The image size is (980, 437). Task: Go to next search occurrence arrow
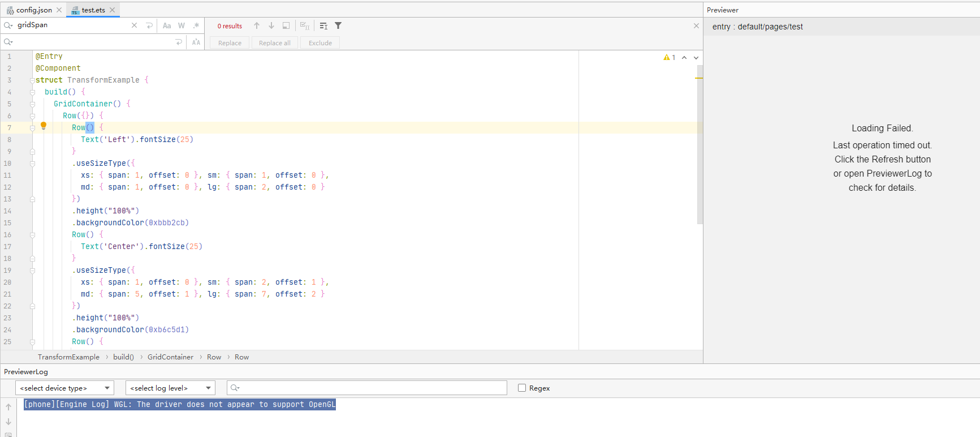tap(271, 25)
